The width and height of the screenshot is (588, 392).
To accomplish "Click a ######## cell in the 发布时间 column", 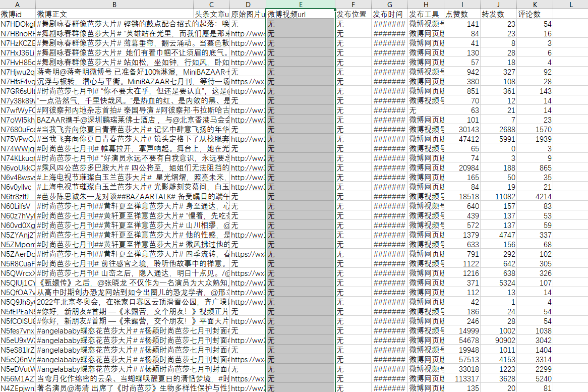I will [389, 24].
